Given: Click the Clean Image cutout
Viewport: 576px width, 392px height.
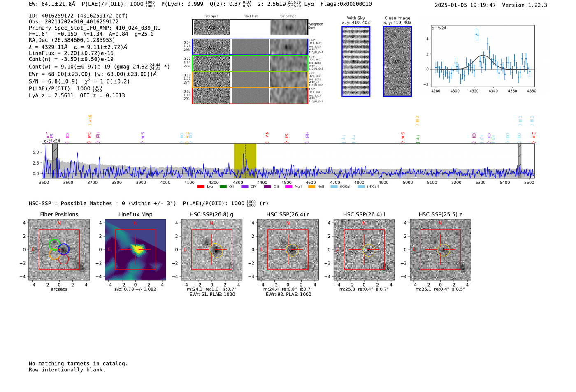Looking at the screenshot, I should pos(397,61).
